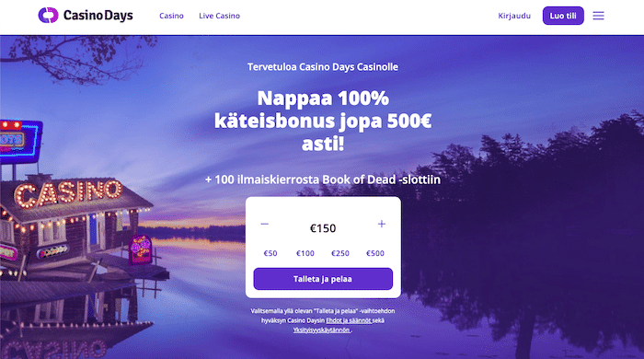Image resolution: width=644 pixels, height=359 pixels.
Task: Decrease deposit amount with minus icon
Action: click(x=265, y=224)
